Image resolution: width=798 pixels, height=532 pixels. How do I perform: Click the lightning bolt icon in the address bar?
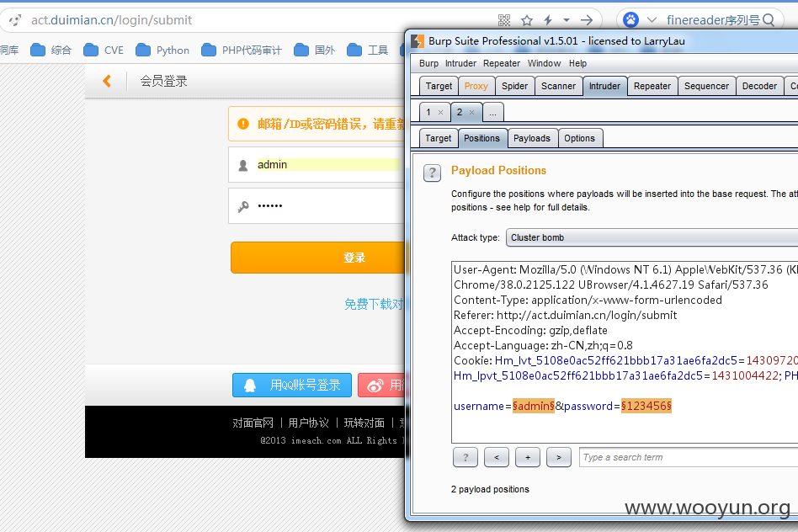pyautogui.click(x=548, y=20)
